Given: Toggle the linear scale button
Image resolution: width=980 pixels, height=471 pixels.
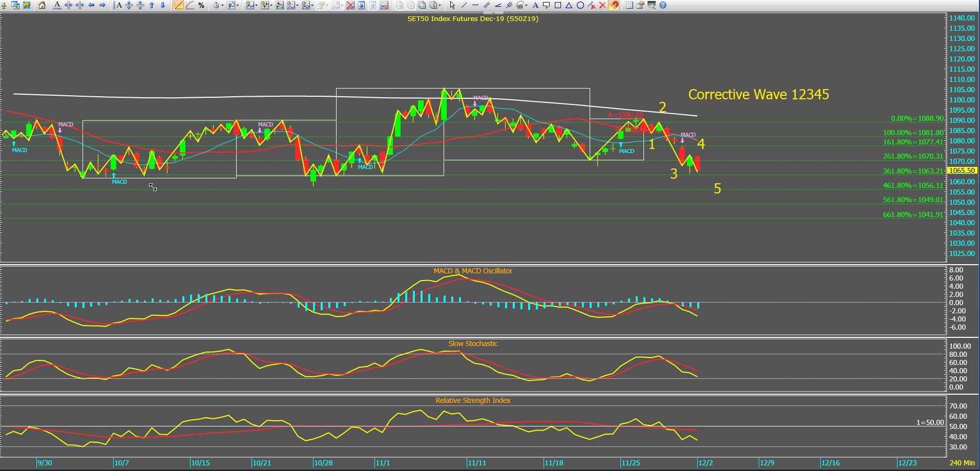Looking at the screenshot, I should [178, 5].
